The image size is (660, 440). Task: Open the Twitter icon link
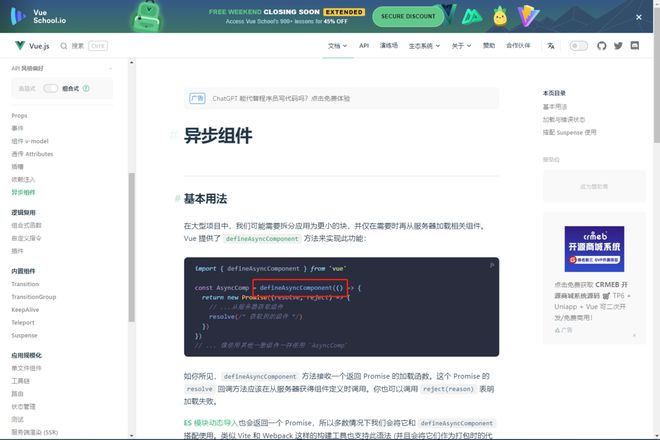618,45
